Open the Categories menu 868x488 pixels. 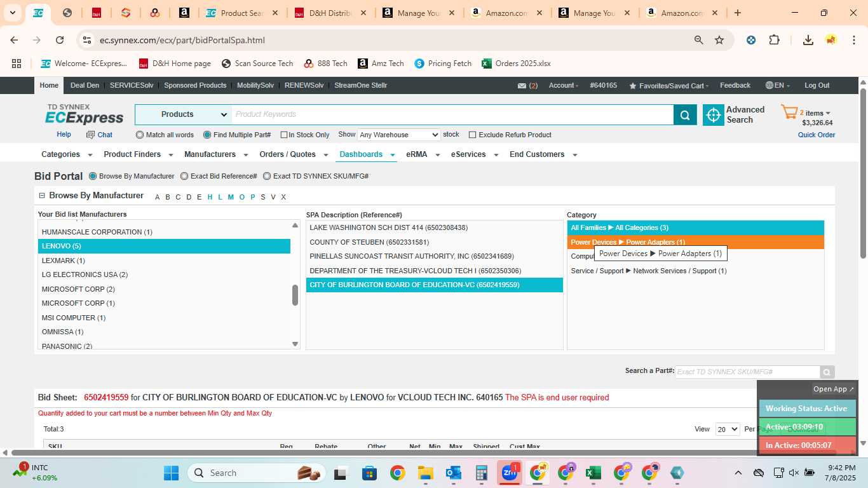point(67,154)
